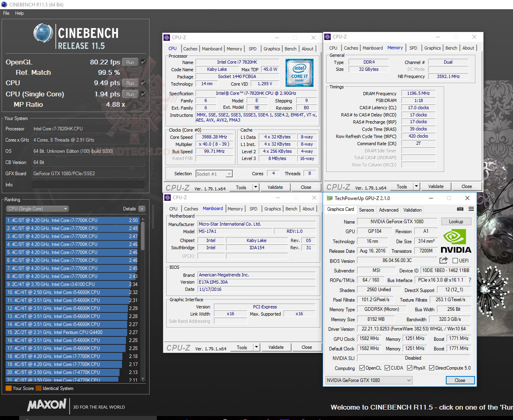The height and width of the screenshot is (420, 513).
Task: Expand the Tools dropdown arrow in the CPU-Z window showing Processor info
Action: pyautogui.click(x=256, y=187)
